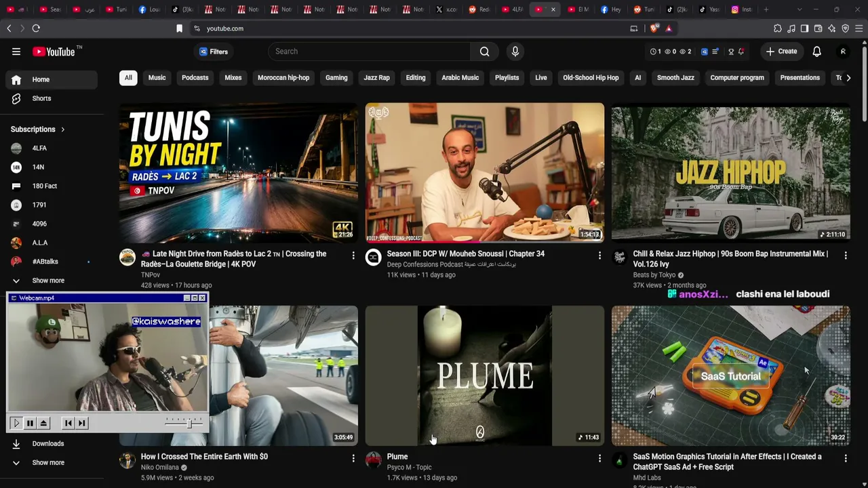Select the Music category chip
This screenshot has height=488, width=868.
click(157, 78)
